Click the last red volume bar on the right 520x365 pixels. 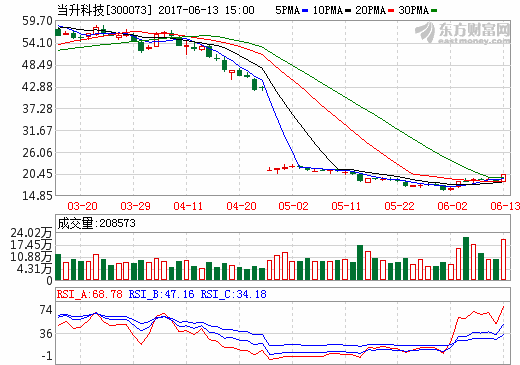503,260
